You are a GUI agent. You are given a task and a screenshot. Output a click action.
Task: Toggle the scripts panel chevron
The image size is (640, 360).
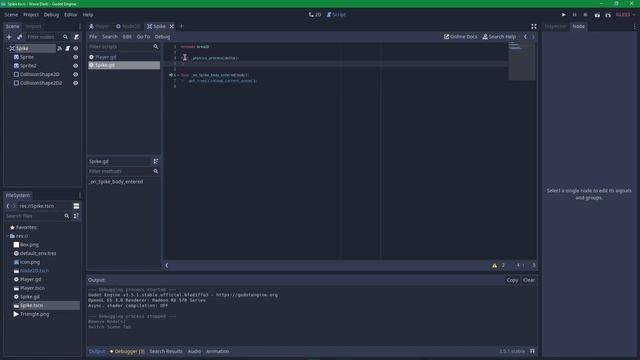(x=167, y=265)
